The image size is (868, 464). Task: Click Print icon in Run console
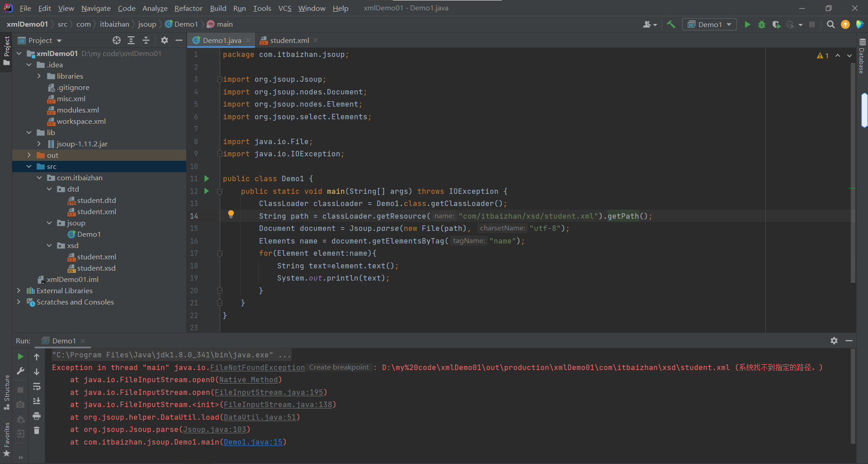[x=37, y=416]
